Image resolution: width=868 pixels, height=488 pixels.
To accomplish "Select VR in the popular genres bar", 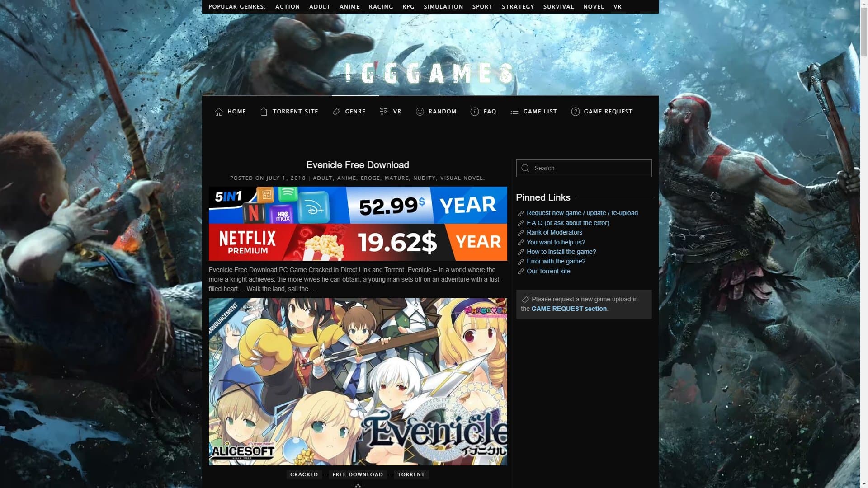I will (x=617, y=7).
